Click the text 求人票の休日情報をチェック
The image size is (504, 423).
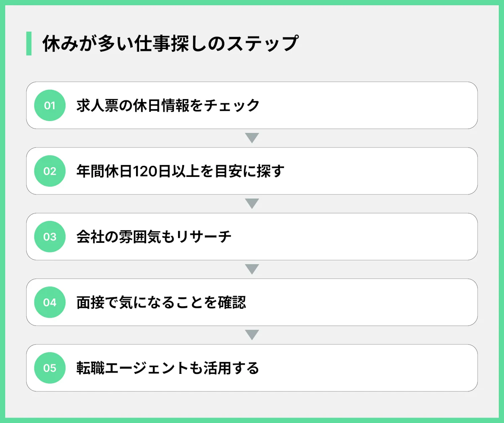click(x=168, y=105)
